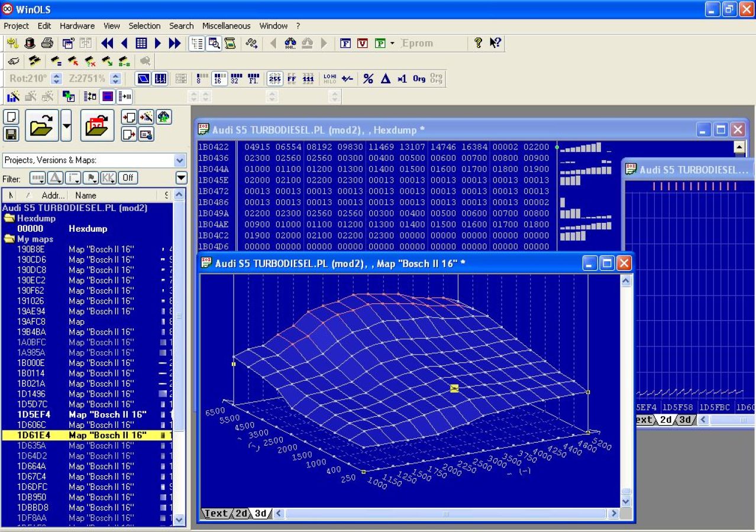Select the 00000 Hexdump entry
The height and width of the screenshot is (532, 756).
pyautogui.click(x=87, y=228)
